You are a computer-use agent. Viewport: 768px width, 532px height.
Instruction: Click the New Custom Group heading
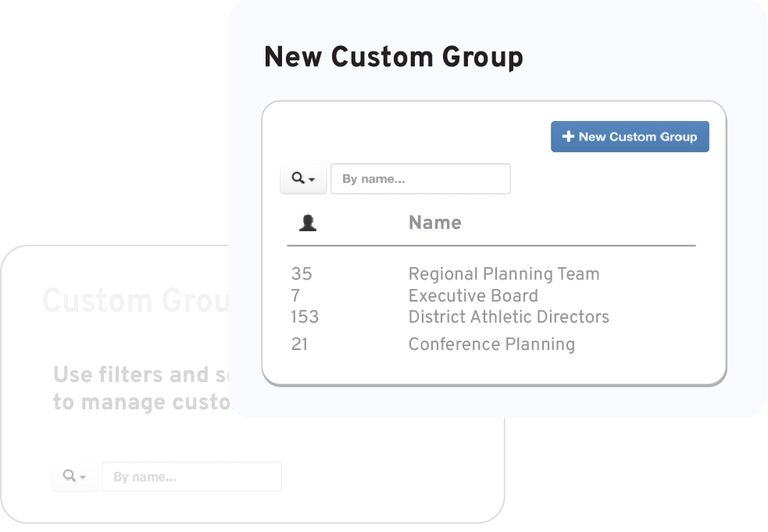tap(393, 57)
